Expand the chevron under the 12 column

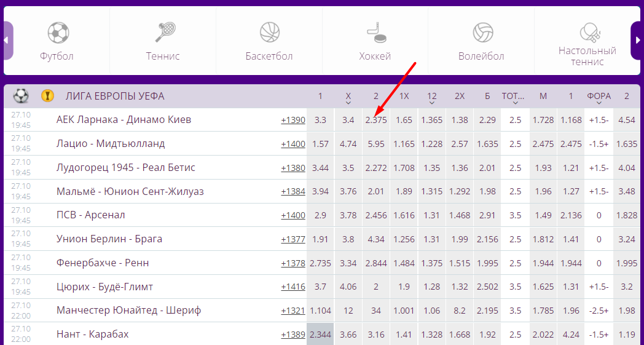pos(431,102)
